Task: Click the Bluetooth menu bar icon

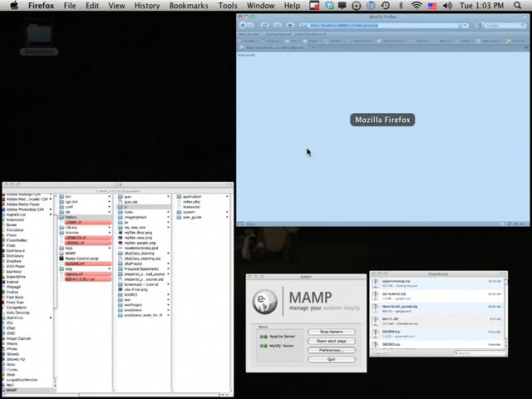Action: 401,6
